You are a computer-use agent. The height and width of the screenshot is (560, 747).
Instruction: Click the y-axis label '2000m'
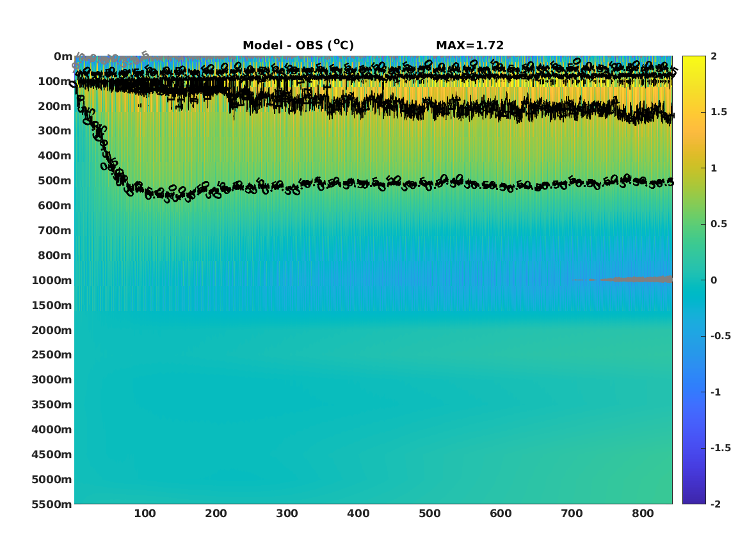pyautogui.click(x=52, y=330)
